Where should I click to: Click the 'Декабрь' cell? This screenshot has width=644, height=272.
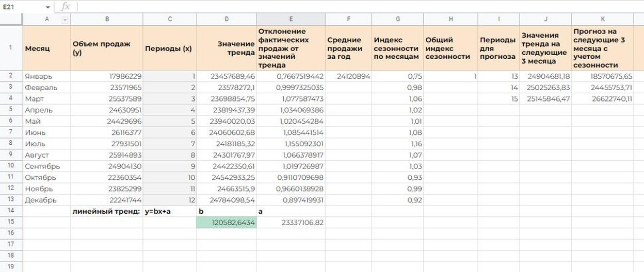click(x=46, y=200)
